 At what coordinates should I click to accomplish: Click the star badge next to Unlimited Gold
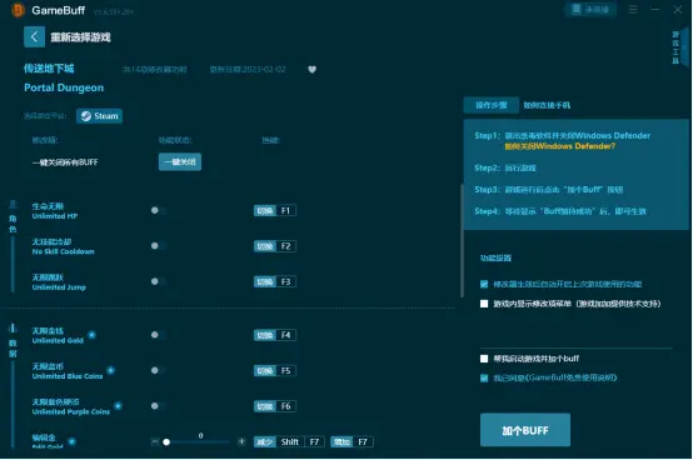pyautogui.click(x=92, y=335)
